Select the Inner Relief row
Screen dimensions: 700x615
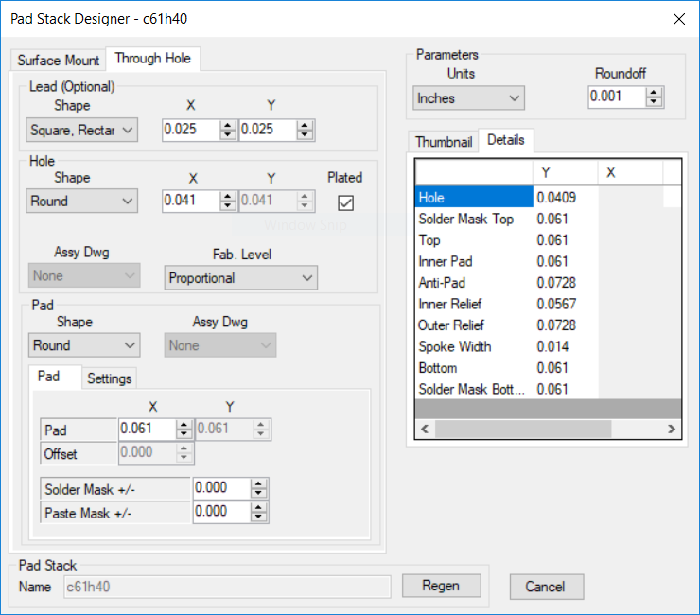(x=474, y=304)
